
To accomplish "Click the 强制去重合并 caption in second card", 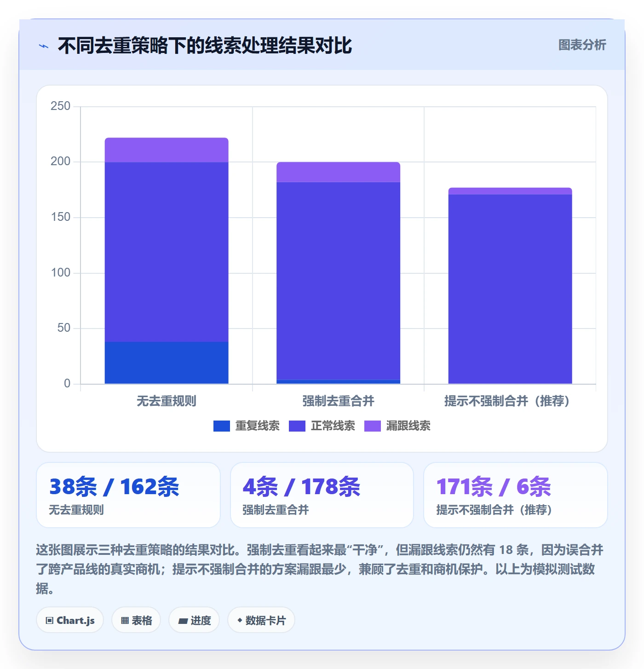I will 276,510.
